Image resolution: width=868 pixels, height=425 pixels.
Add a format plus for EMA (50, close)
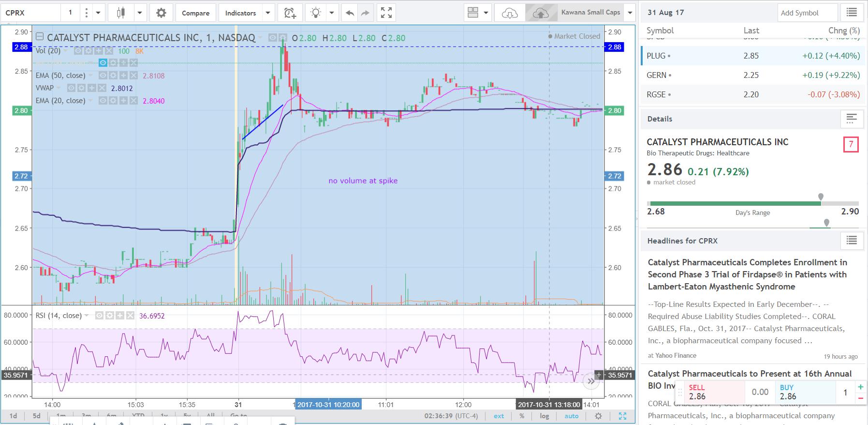(123, 76)
